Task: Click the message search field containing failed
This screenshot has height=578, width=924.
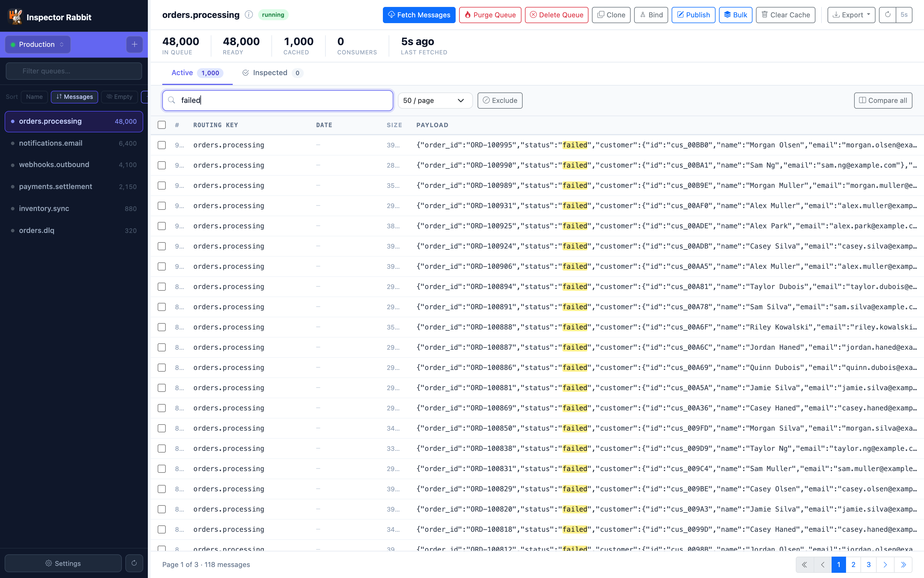Action: click(277, 101)
